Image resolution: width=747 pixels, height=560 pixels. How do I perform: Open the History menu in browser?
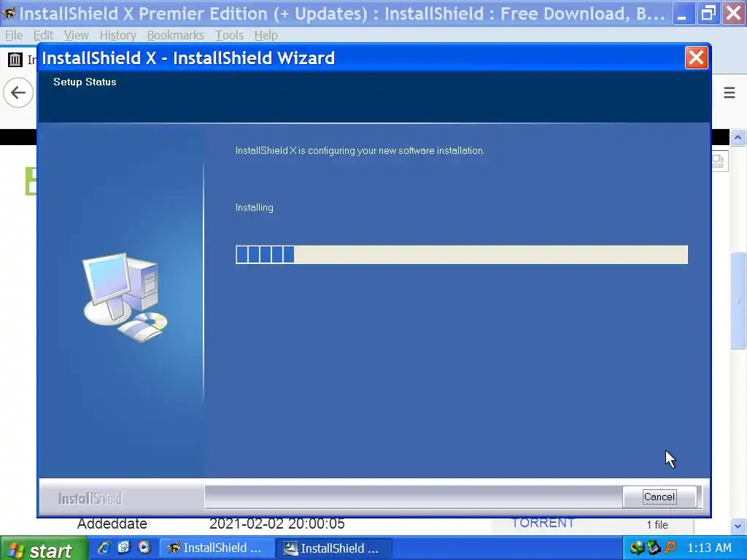coord(117,35)
